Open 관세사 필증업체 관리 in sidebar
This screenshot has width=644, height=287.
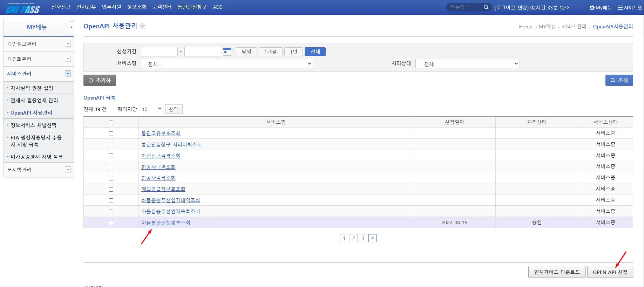point(34,100)
